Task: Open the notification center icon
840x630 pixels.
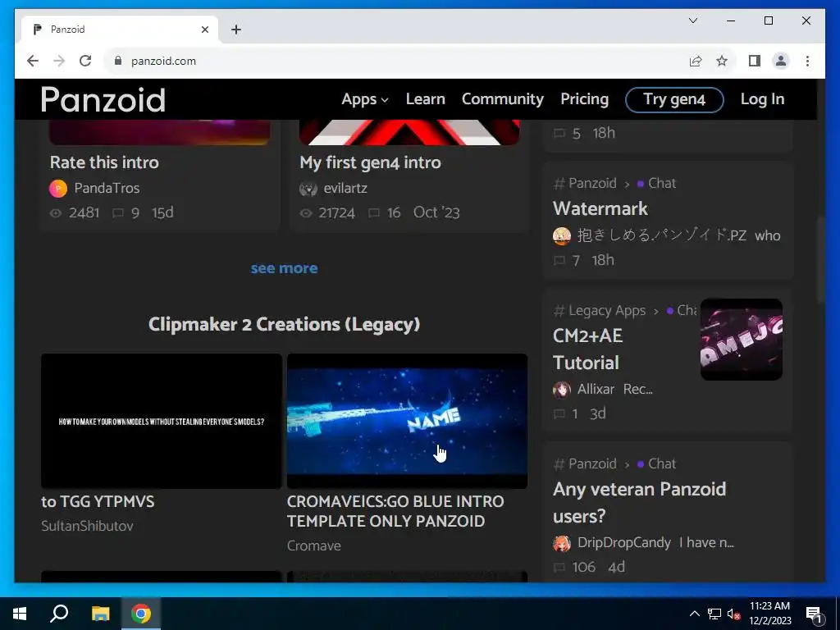Action: [x=815, y=614]
